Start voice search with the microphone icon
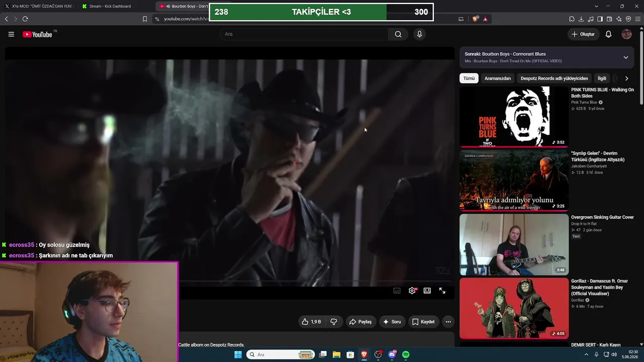The image size is (644, 362). coord(419,34)
